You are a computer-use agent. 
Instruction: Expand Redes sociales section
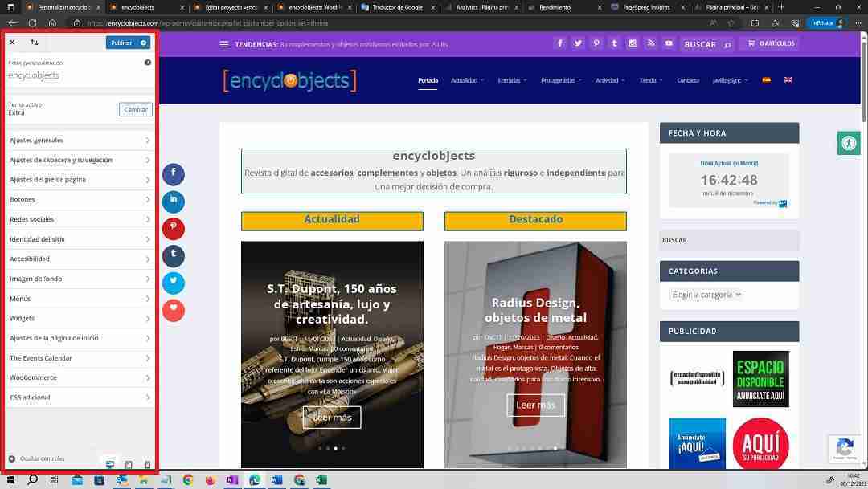coord(80,219)
